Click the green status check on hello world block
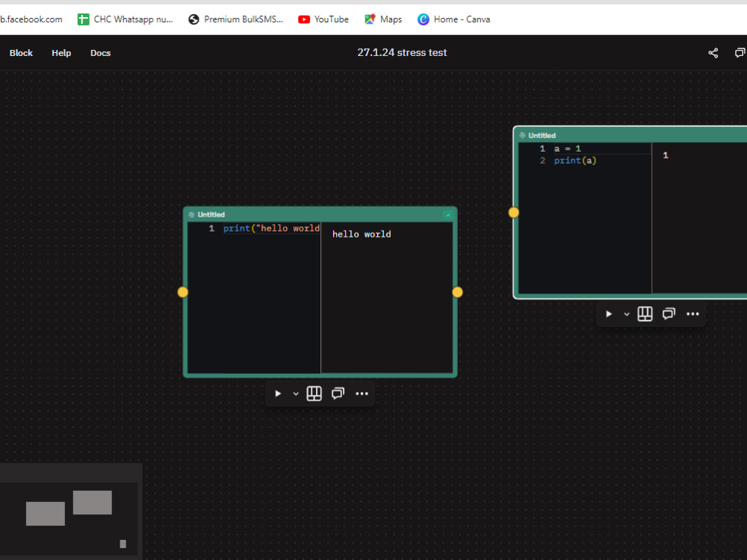Viewport: 747px width, 560px height. [x=447, y=215]
